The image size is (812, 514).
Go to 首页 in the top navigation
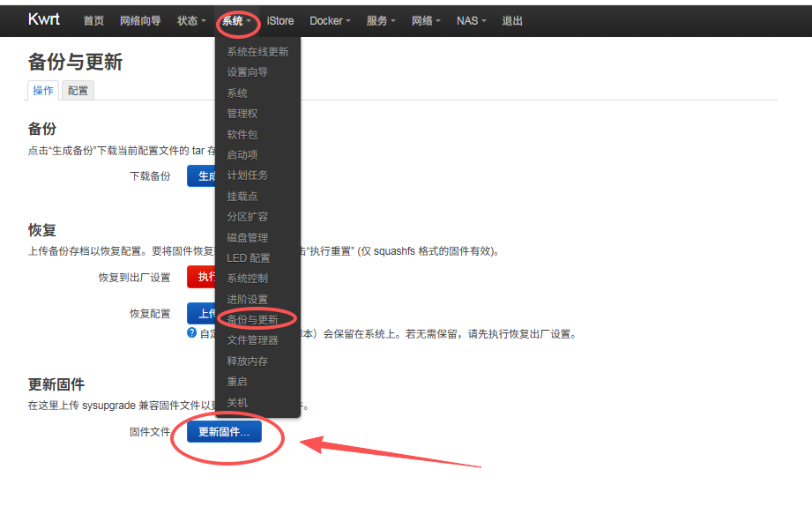tap(93, 20)
